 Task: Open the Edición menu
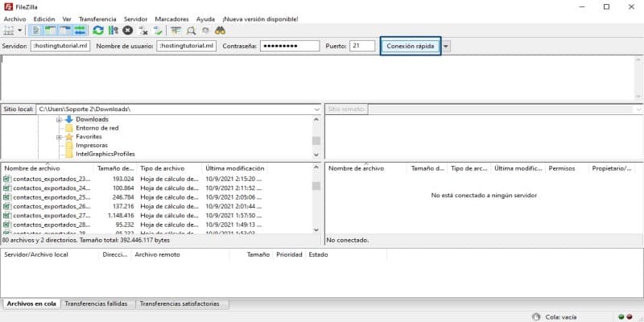pos(44,19)
